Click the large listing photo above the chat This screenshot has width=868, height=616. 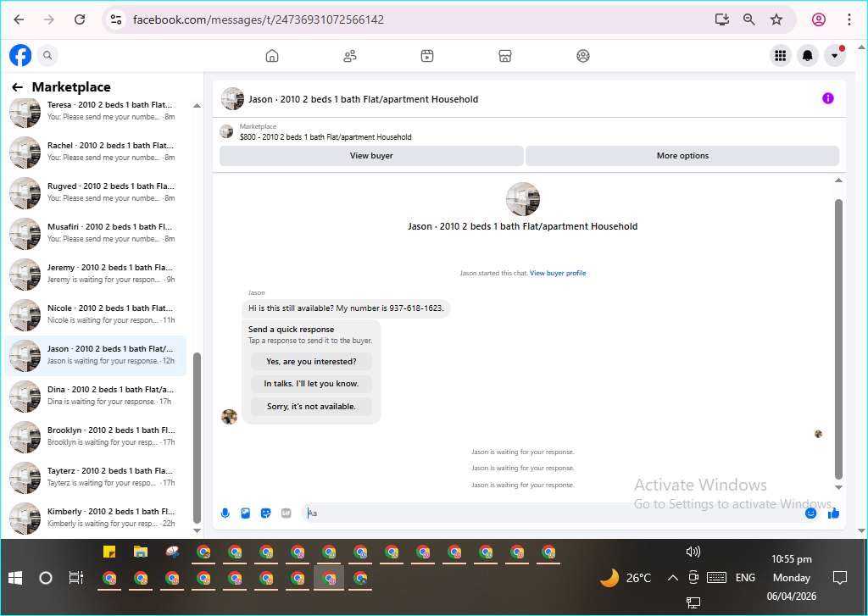(x=522, y=198)
